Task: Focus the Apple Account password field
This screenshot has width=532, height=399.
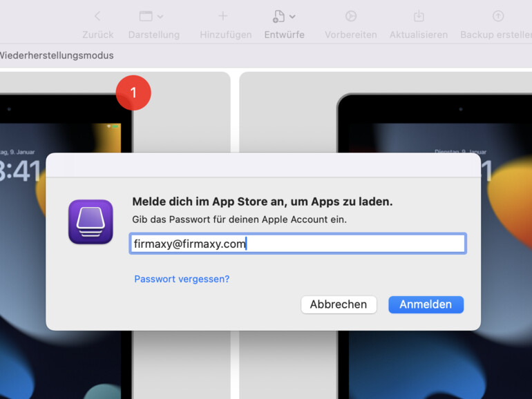Action: 298,244
